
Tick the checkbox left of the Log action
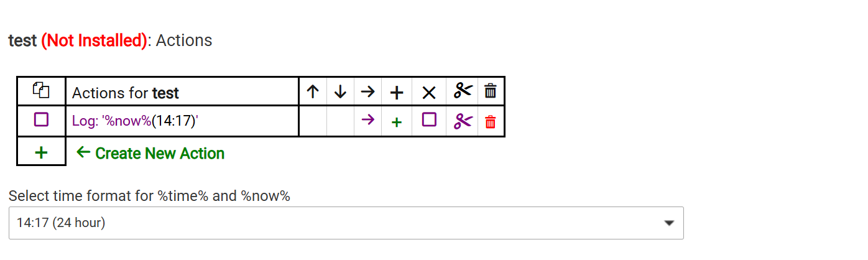click(x=41, y=119)
